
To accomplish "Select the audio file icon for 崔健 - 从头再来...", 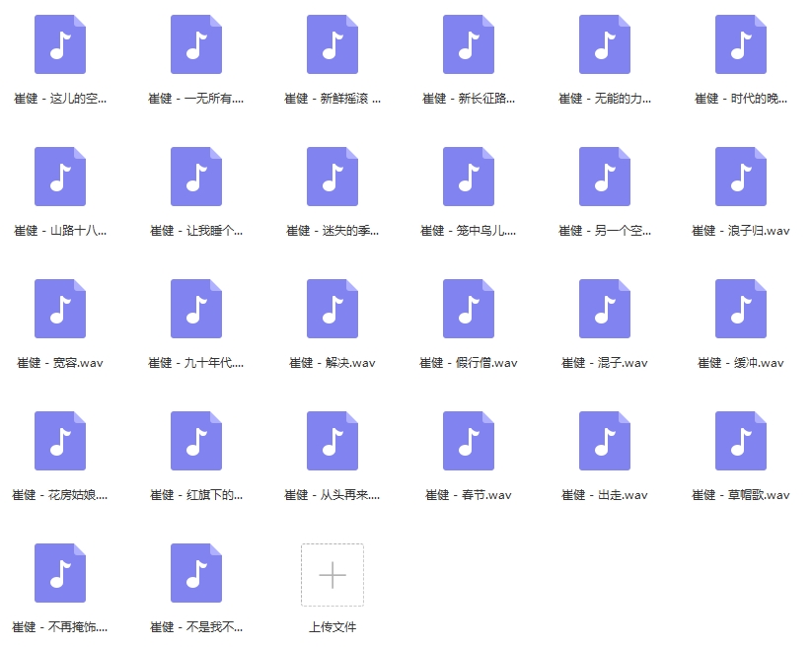I will tap(332, 441).
